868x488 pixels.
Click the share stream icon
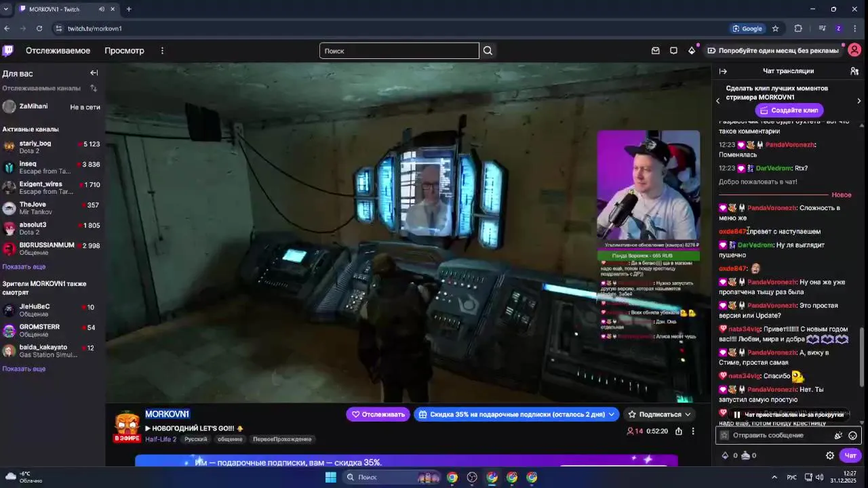point(679,432)
